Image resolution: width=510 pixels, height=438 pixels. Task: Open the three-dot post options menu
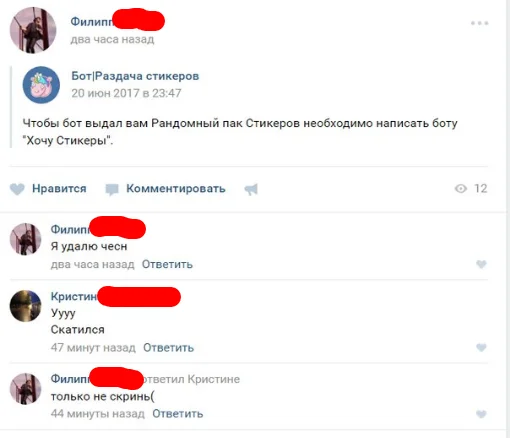(x=479, y=23)
